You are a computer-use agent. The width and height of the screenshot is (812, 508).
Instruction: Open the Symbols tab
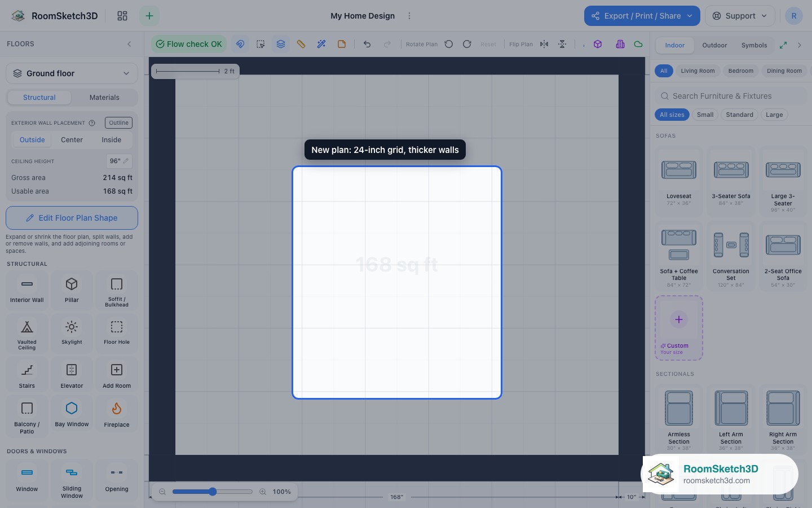coord(754,45)
